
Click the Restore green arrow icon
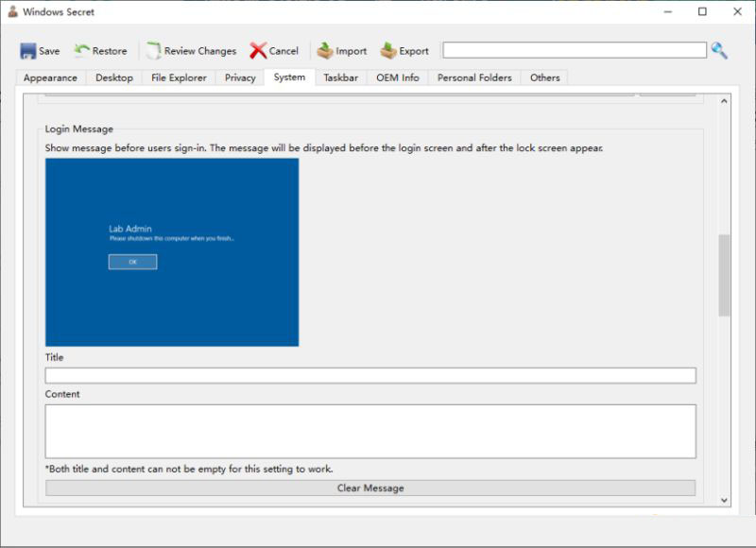coord(81,50)
